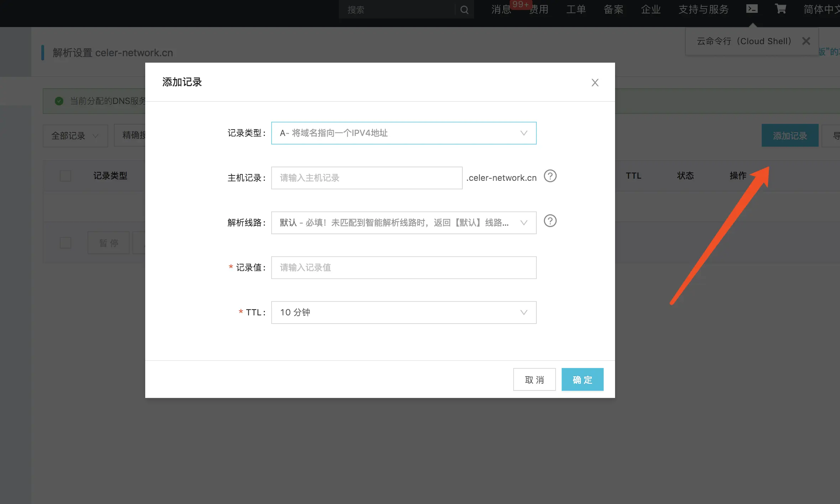Click the 取消 cancel button
The height and width of the screenshot is (504, 840).
pyautogui.click(x=534, y=379)
